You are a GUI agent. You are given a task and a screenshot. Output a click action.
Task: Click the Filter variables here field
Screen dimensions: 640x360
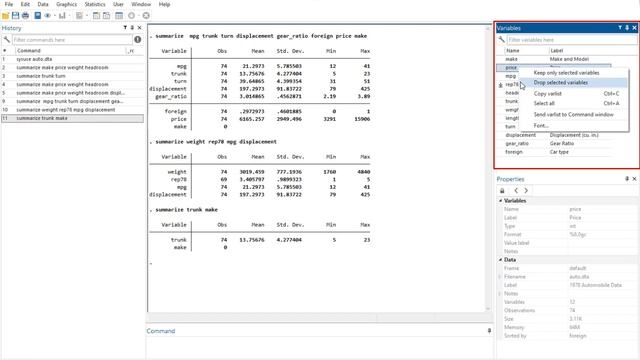571,40
